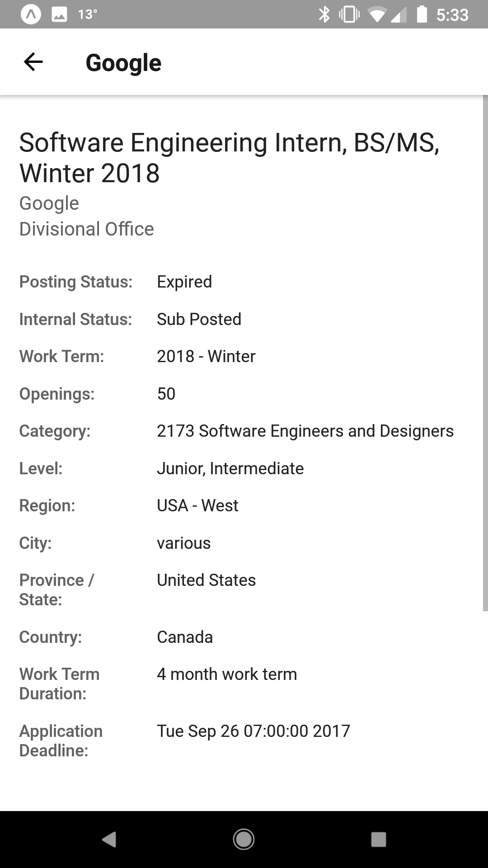Viewport: 488px width, 868px height.
Task: Open recent apps with the square button
Action: point(378,840)
